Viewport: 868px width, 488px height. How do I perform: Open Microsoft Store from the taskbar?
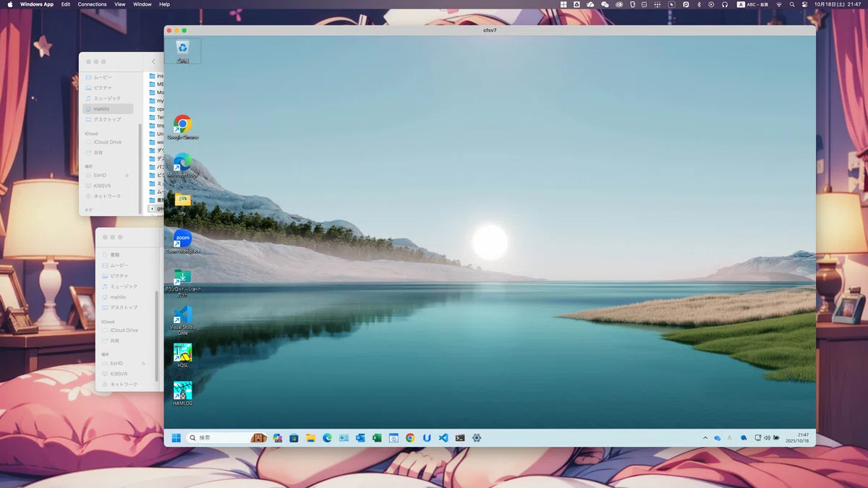(x=294, y=438)
